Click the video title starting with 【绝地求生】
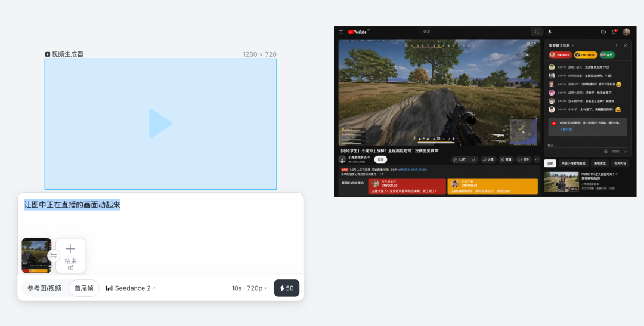Screen dimensions: 644x326 tap(389, 150)
